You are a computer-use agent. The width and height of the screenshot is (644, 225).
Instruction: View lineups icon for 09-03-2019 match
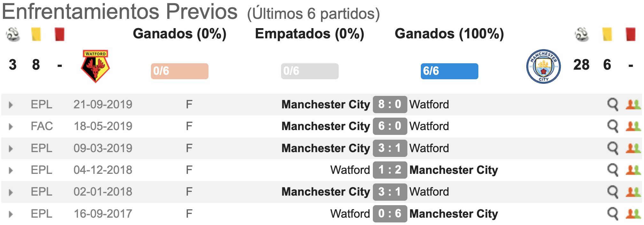click(x=633, y=148)
